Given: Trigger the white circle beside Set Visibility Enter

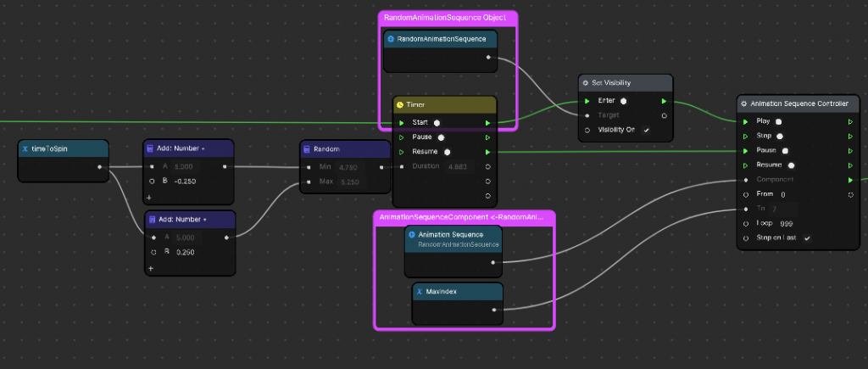Looking at the screenshot, I should (623, 101).
